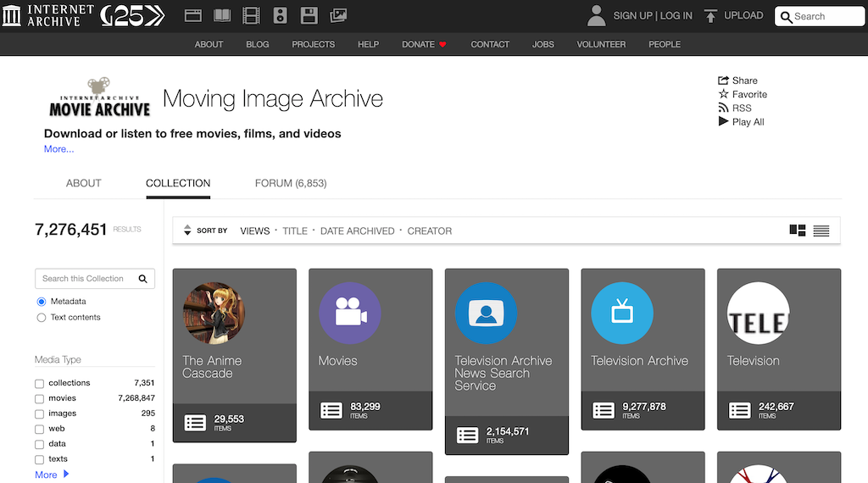Open the Video film strip icon
The width and height of the screenshot is (868, 483).
click(x=251, y=15)
